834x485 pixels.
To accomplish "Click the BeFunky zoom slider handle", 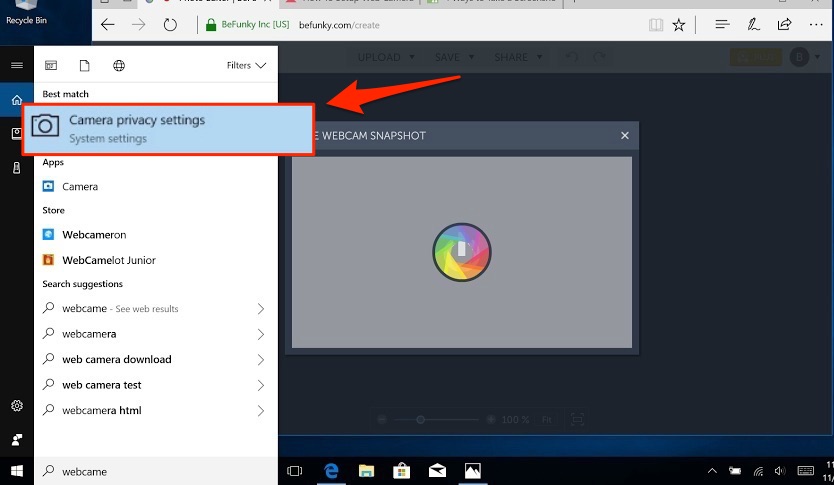I will [420, 420].
